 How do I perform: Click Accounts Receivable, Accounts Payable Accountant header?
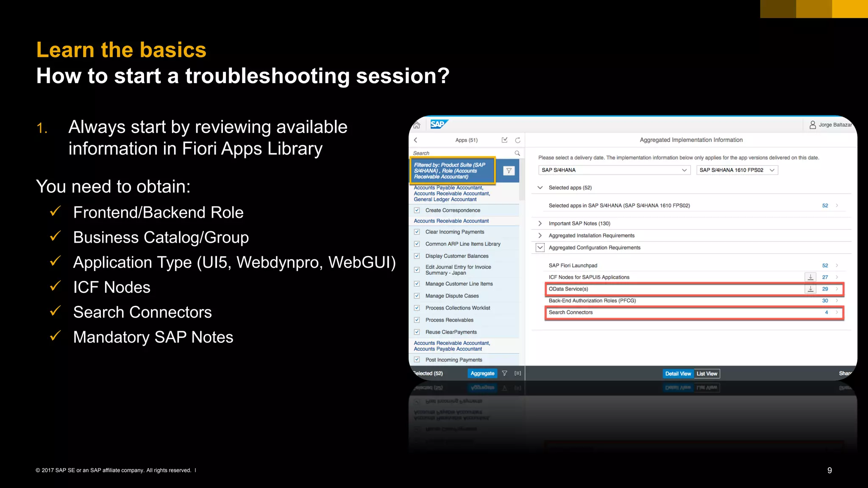pos(452,346)
